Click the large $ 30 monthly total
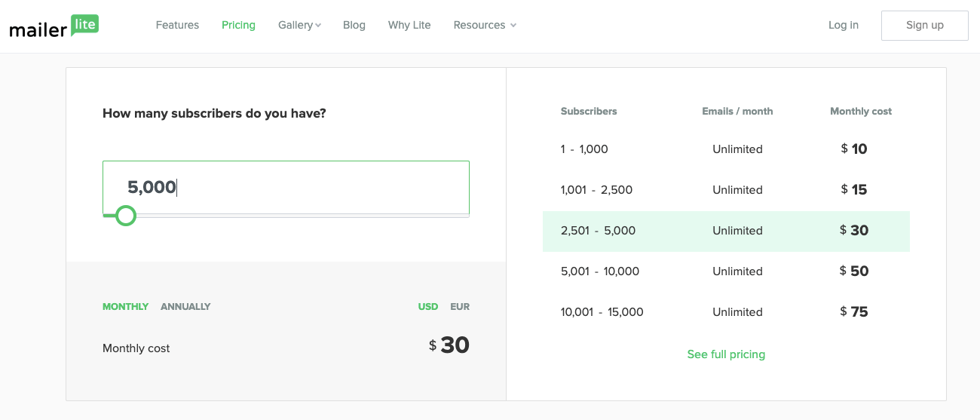The image size is (980, 420). point(449,345)
